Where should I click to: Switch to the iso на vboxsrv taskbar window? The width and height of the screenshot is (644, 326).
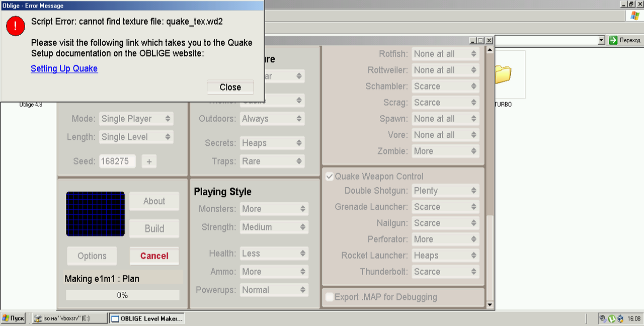pos(69,318)
